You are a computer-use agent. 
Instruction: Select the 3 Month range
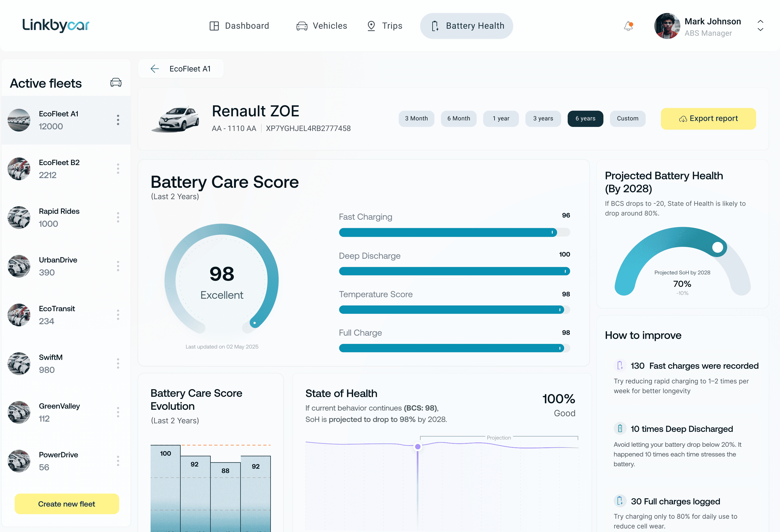click(x=416, y=119)
